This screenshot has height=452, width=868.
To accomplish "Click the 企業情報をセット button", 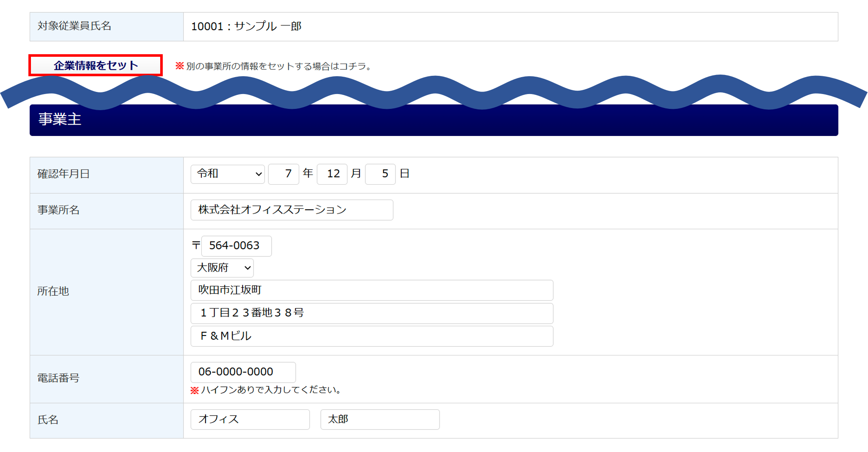I will (95, 66).
